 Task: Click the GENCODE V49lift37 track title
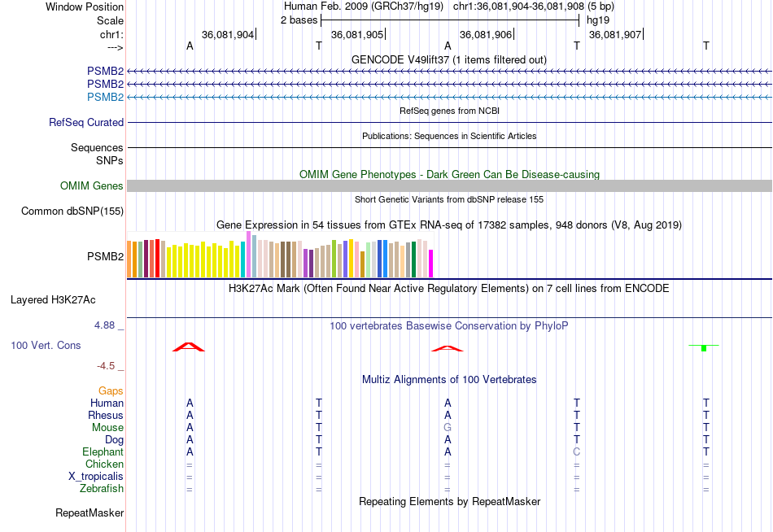tap(449, 59)
